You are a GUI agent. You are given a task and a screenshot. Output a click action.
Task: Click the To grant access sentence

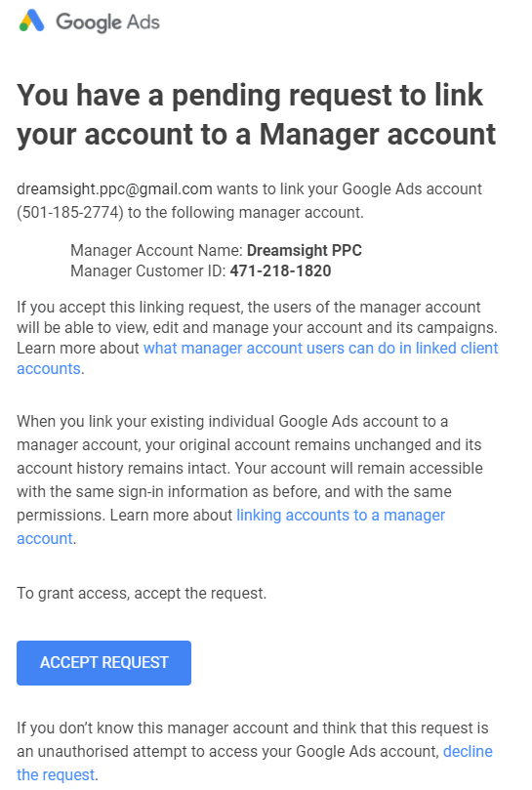pyautogui.click(x=142, y=594)
